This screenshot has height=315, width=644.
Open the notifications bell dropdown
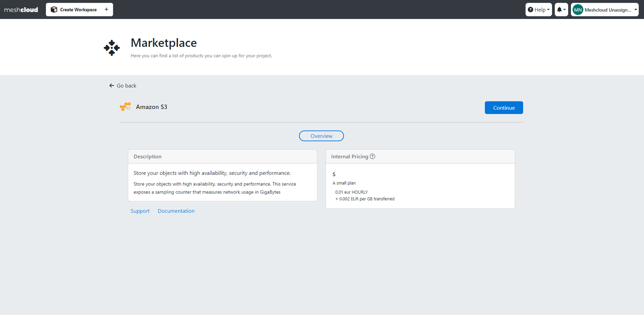pyautogui.click(x=561, y=10)
